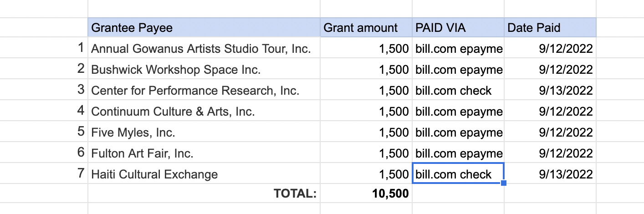The image size is (644, 214).
Task: Select the Grantee Payee header cell
Action: (x=204, y=28)
